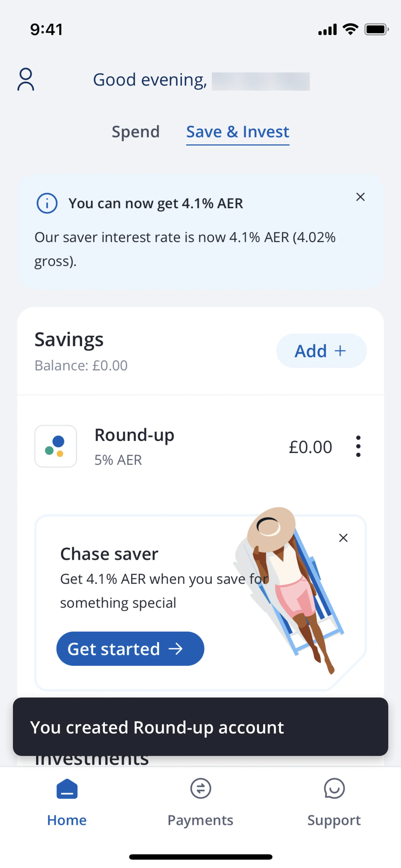Screen dimensions: 401x868
Task: Open Round-up account three-dot menu
Action: [x=358, y=446]
